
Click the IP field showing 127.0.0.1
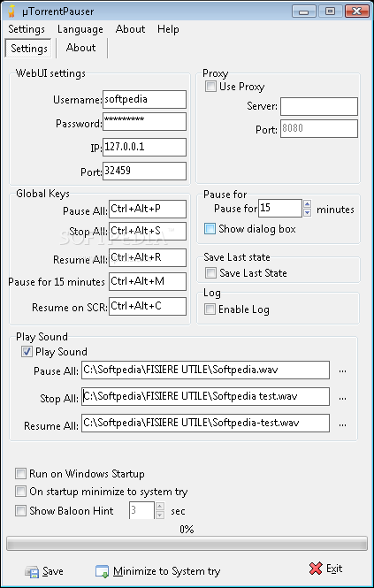click(144, 147)
